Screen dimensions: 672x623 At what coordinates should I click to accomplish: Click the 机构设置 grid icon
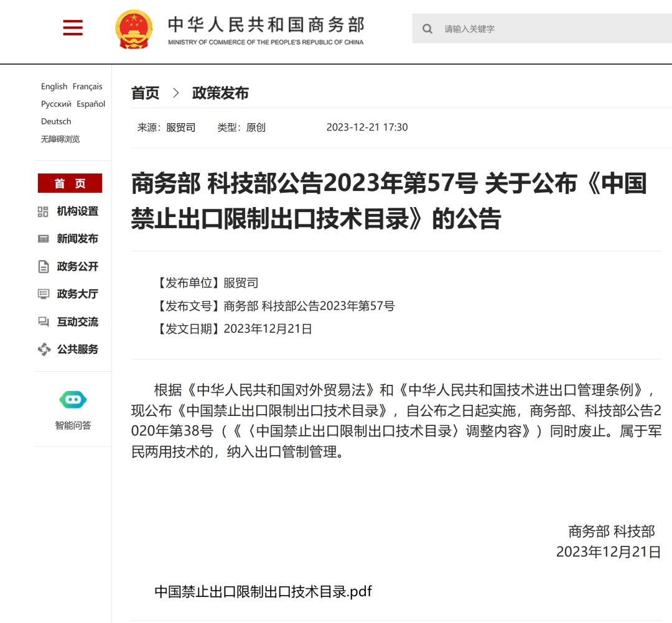pos(43,211)
